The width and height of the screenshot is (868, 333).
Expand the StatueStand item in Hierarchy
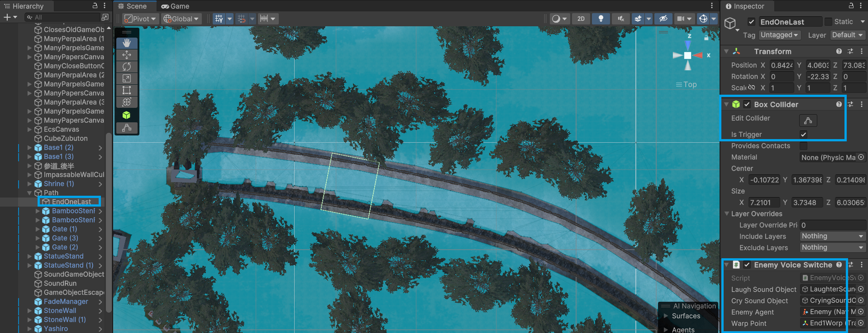tap(29, 256)
